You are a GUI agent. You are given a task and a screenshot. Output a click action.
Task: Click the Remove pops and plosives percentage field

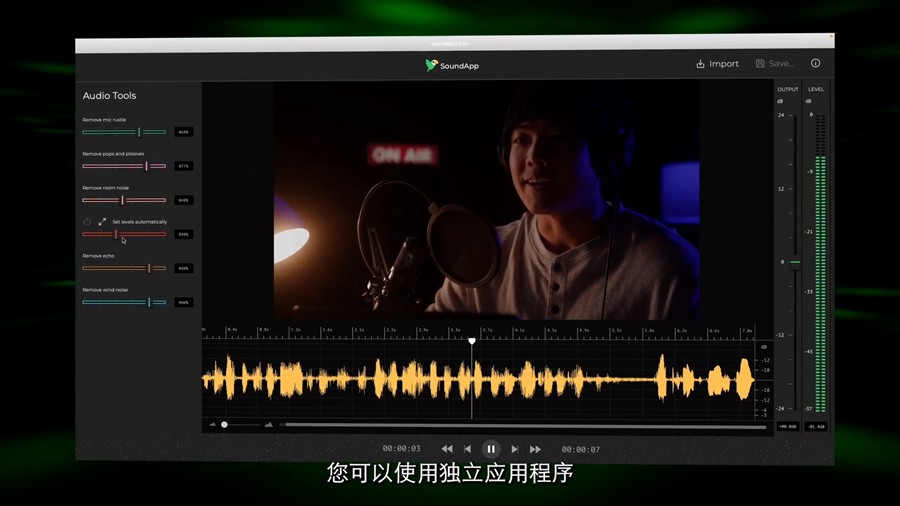[184, 166]
